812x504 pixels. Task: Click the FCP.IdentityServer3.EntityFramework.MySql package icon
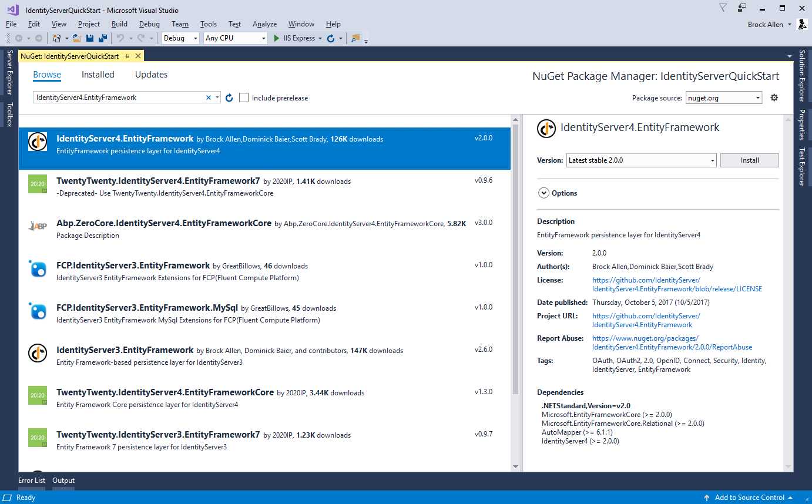coord(38,311)
